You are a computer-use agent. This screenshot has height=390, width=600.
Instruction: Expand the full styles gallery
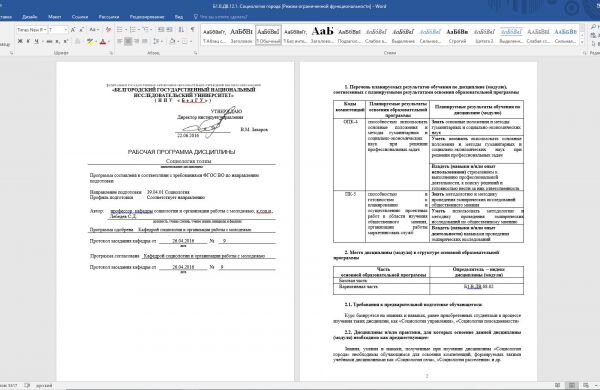[x=582, y=42]
